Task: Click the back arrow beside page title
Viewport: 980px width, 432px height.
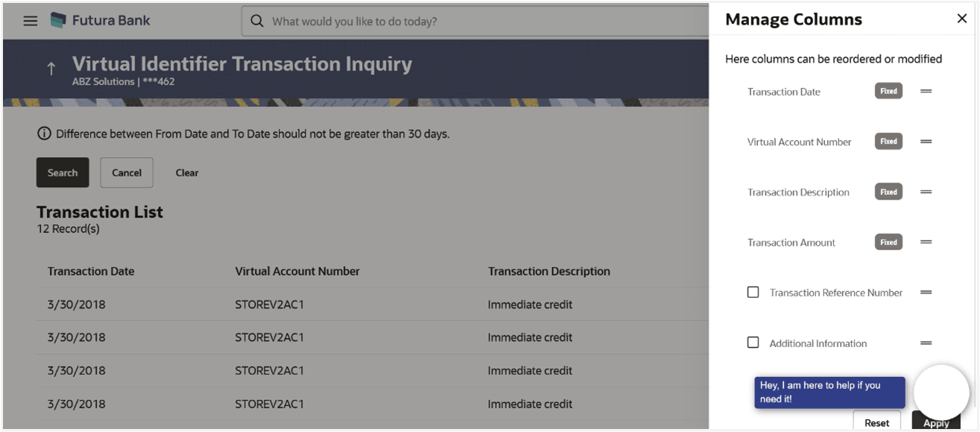Action: coord(51,69)
